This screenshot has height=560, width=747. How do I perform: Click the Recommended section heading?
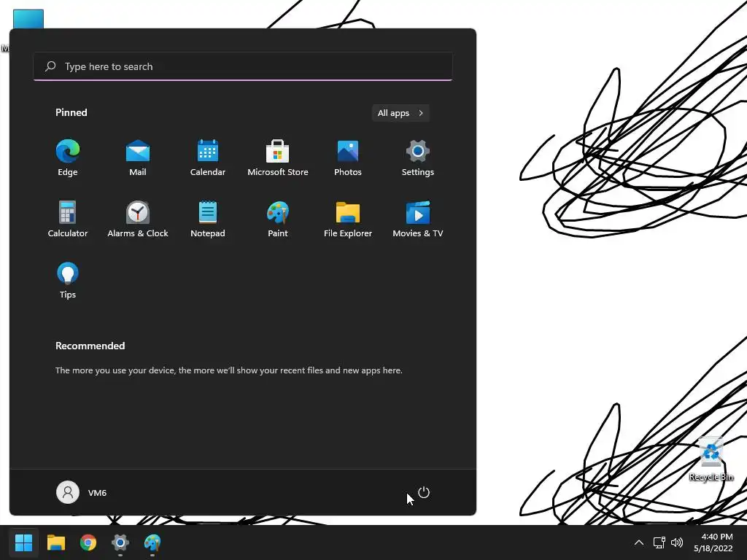tap(90, 346)
